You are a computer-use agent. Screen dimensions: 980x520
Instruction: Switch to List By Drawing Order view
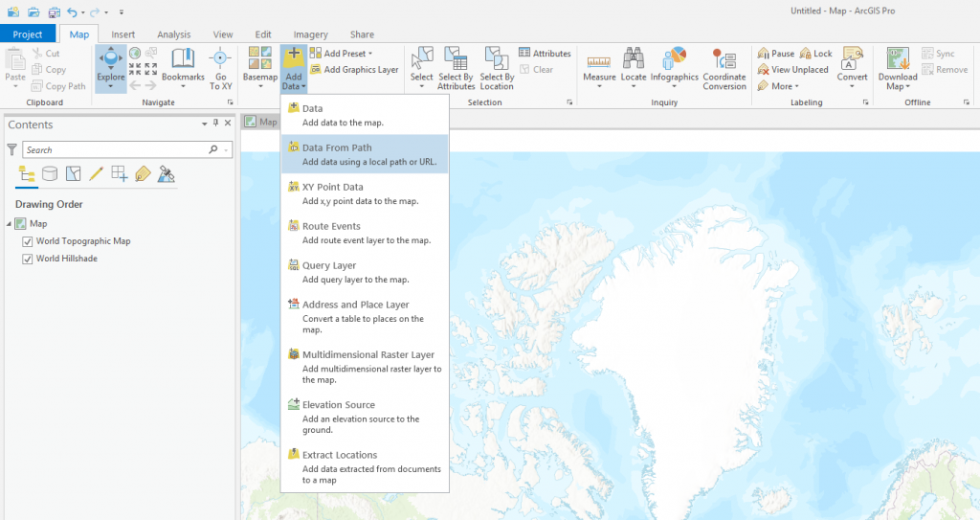(27, 174)
